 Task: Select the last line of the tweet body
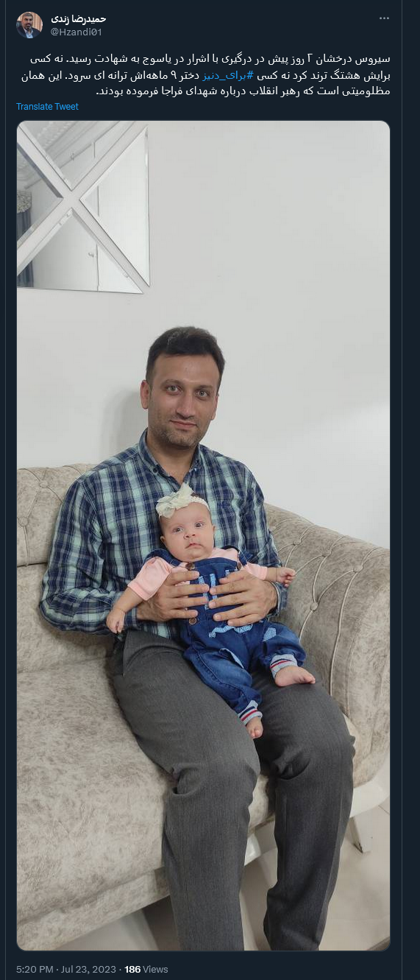pyautogui.click(x=243, y=91)
